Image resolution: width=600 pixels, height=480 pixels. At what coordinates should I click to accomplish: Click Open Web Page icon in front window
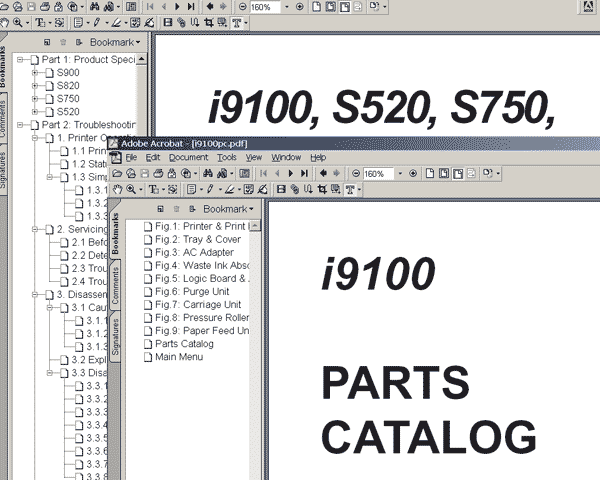click(131, 174)
